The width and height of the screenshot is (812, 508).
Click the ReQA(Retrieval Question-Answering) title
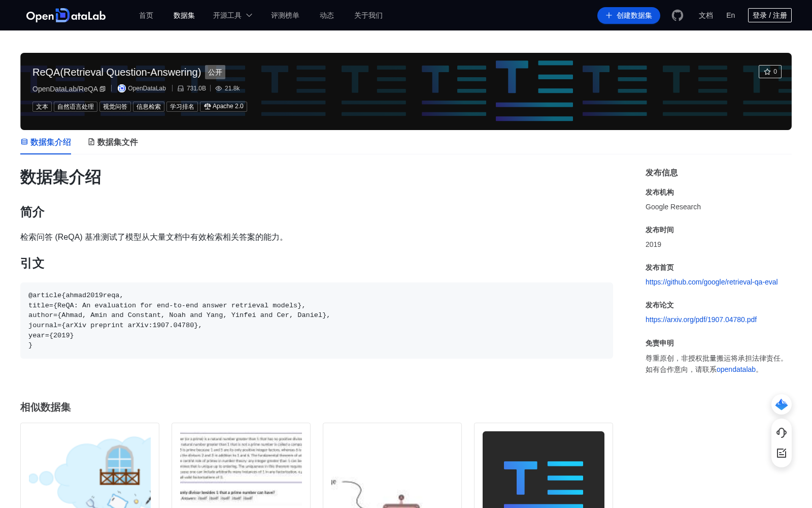(117, 72)
